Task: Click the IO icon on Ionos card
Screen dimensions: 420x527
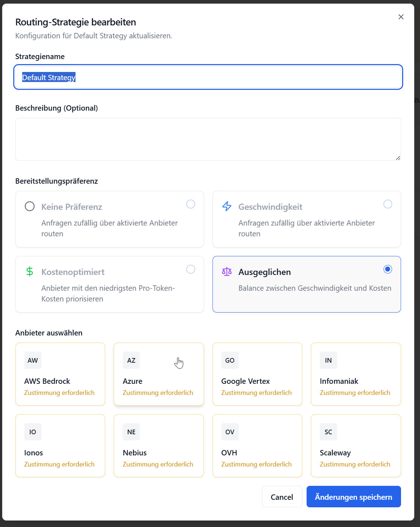Action: pos(33,432)
